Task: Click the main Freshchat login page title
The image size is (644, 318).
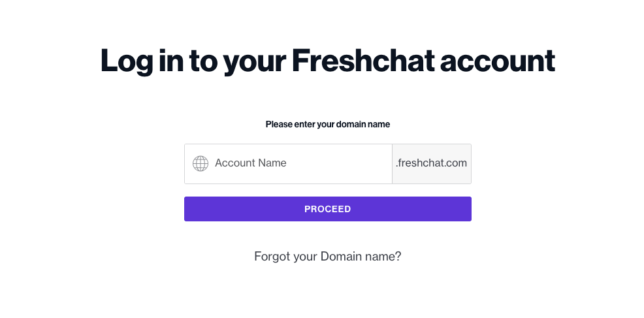Action: tap(327, 61)
